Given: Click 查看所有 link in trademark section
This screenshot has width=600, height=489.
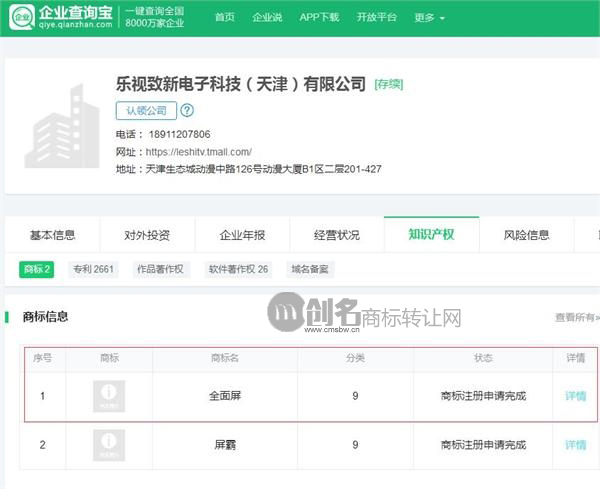Looking at the screenshot, I should click(x=577, y=318).
